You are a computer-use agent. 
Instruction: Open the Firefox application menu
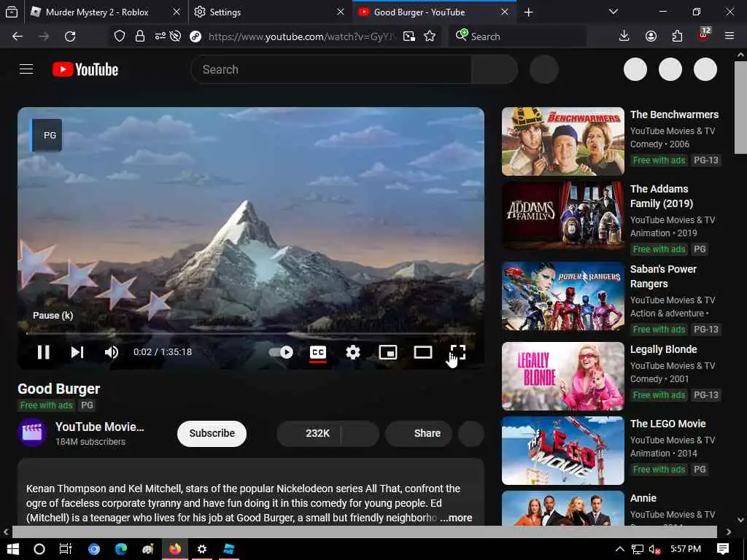point(729,36)
